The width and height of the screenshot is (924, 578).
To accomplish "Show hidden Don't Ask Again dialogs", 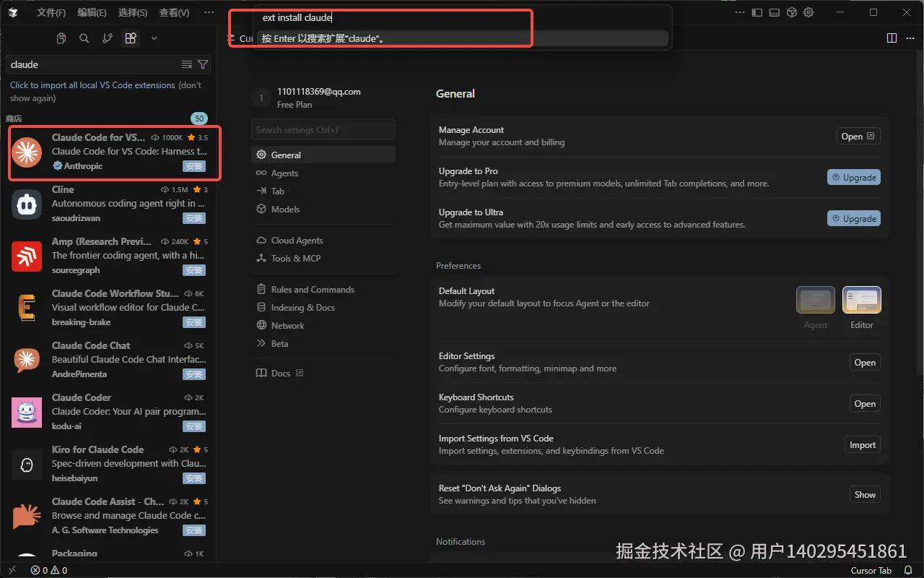I will pos(865,495).
